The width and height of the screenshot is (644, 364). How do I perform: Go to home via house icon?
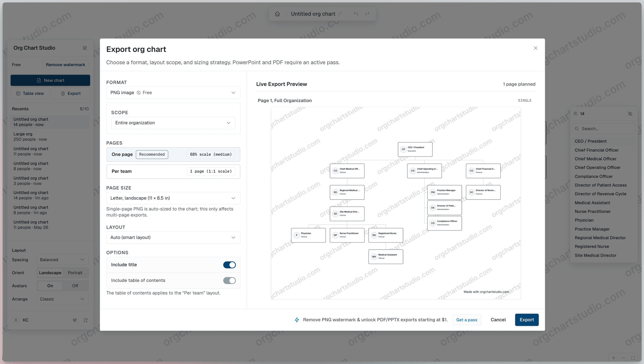tap(277, 14)
